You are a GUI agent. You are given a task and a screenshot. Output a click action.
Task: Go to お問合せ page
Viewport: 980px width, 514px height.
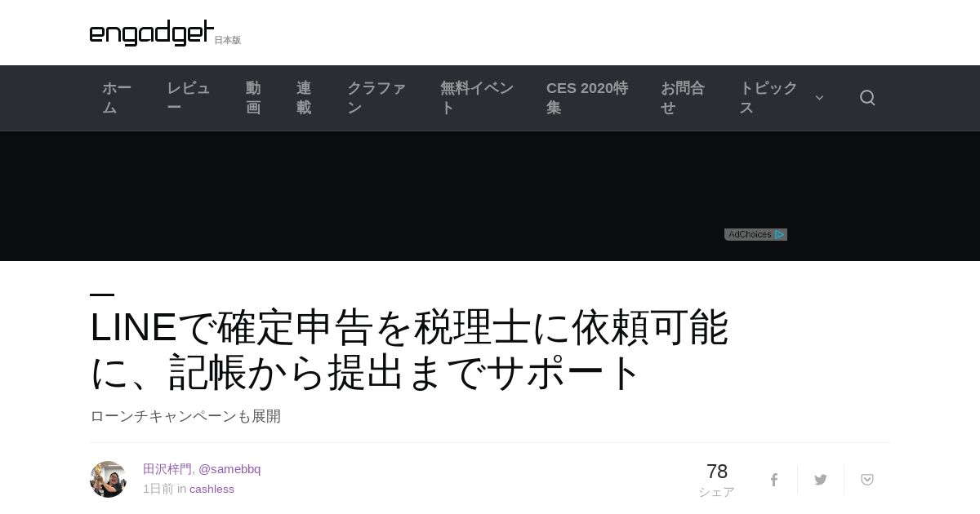point(683,98)
